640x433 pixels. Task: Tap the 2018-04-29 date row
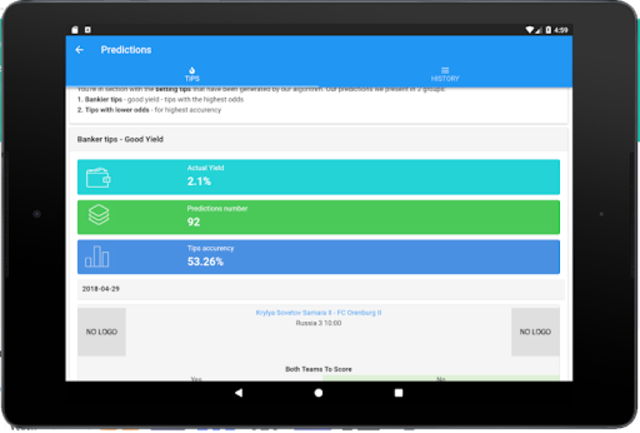coord(318,289)
